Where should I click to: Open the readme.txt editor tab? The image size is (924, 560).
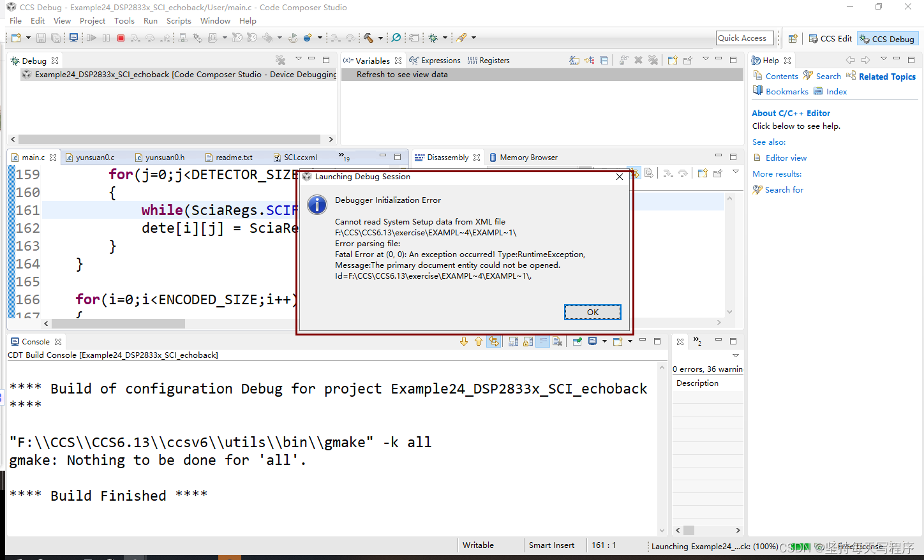click(x=228, y=158)
